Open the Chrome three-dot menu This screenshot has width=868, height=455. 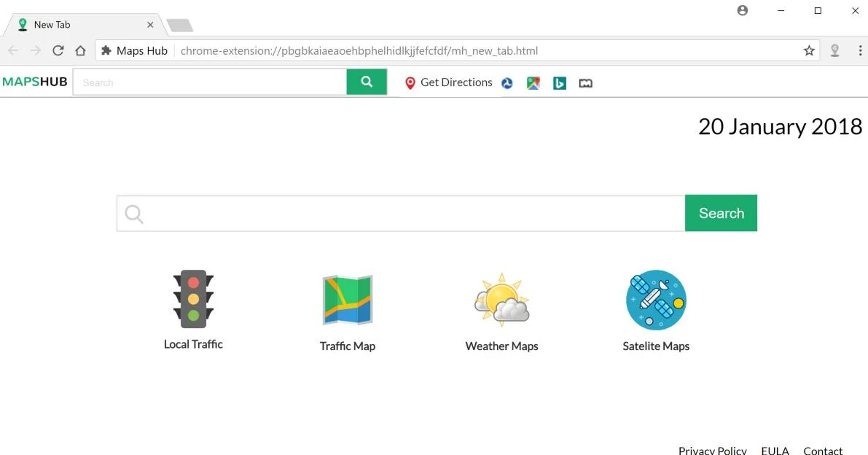[x=860, y=51]
